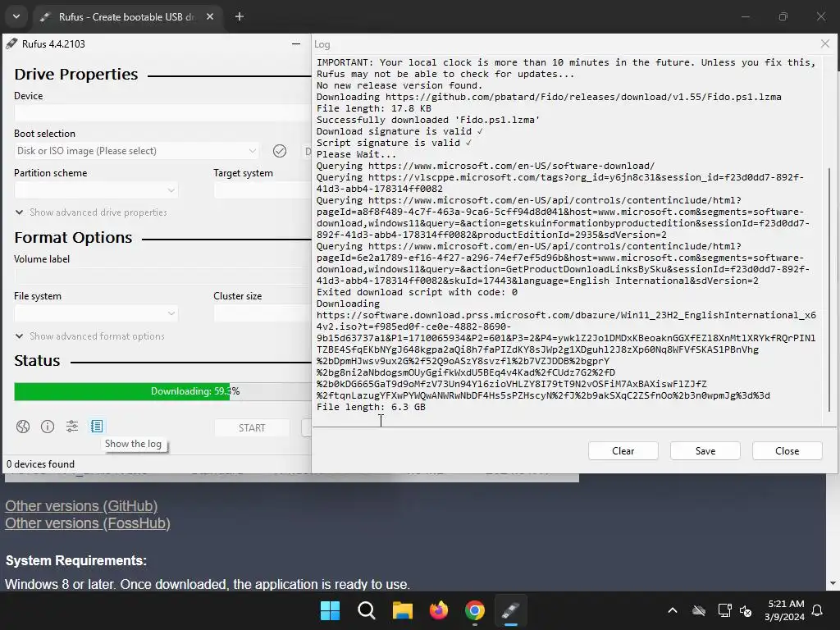Screen dimensions: 840x630
Task: Click the muted volume tray icon
Action: 745,610
